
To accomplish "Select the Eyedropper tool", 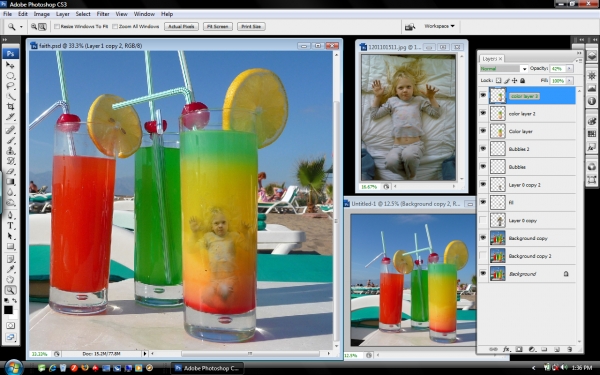I will [x=10, y=269].
